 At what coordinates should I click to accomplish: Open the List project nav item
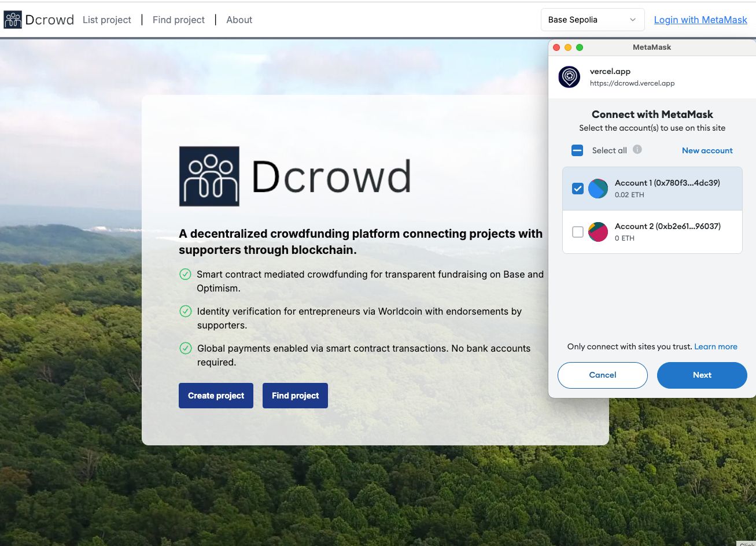pos(107,20)
